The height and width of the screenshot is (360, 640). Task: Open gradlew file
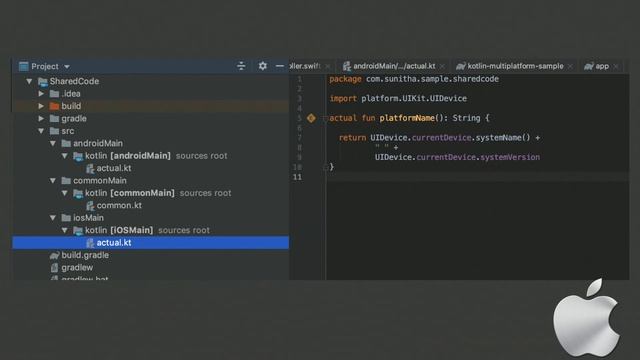point(77,268)
